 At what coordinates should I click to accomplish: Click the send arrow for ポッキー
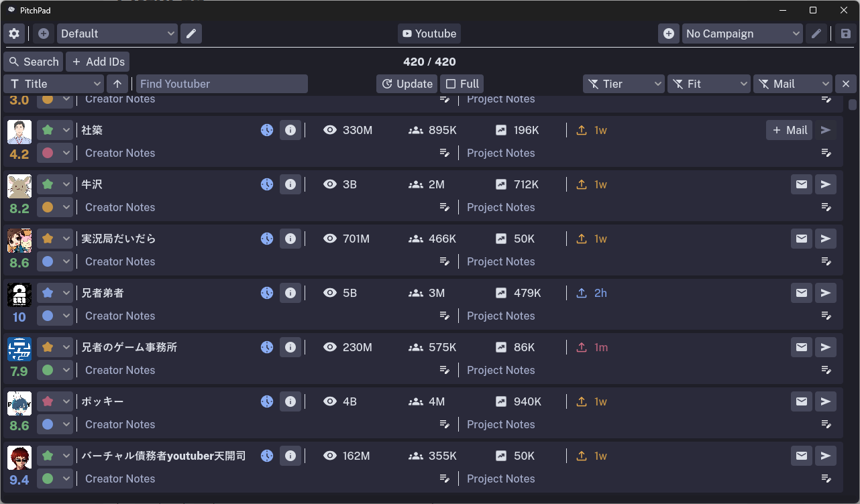coord(826,401)
